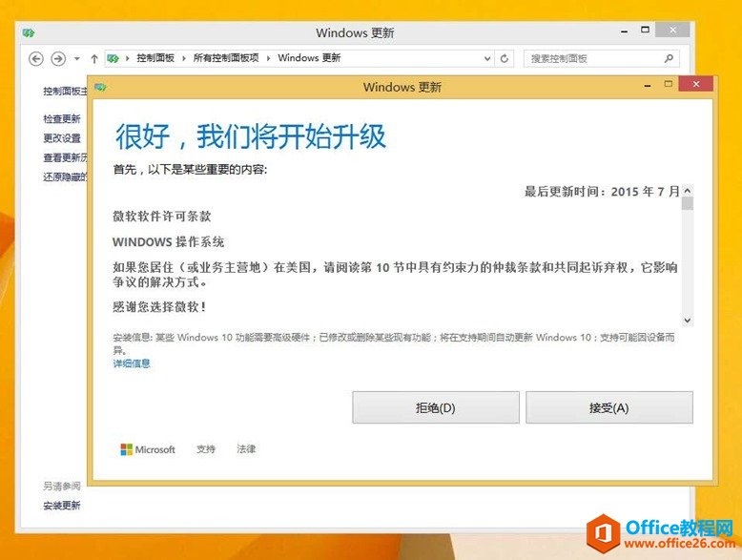Image resolution: width=742 pixels, height=560 pixels.
Task: Click the Windows Update icon in address bar
Action: (113, 58)
